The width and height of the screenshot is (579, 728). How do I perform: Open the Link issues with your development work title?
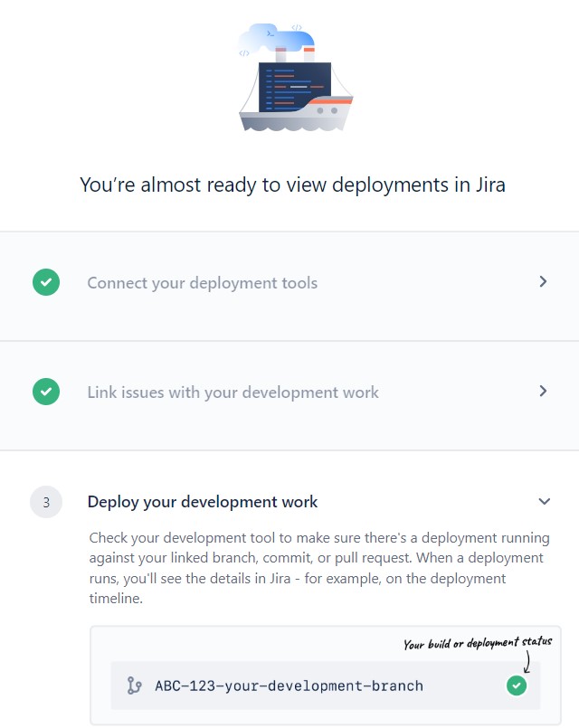[x=233, y=392]
